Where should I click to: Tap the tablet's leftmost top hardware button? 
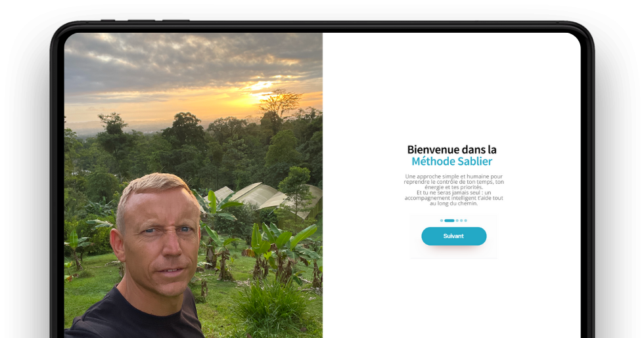[x=108, y=20]
